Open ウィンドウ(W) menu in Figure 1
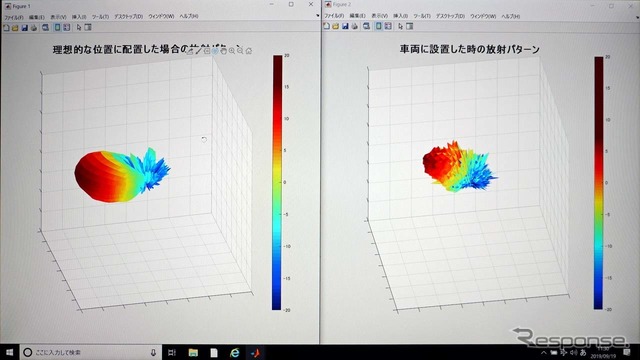The height and width of the screenshot is (360, 640). pos(161,16)
